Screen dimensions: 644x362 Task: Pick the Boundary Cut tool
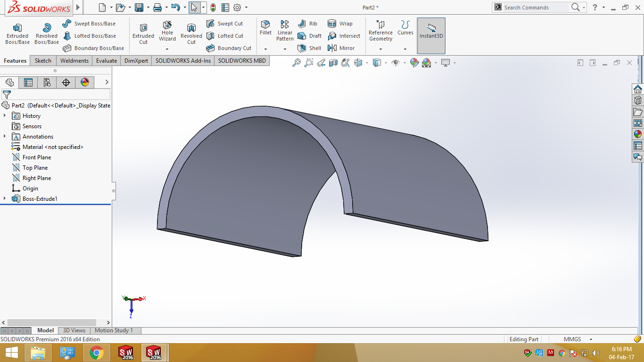229,48
